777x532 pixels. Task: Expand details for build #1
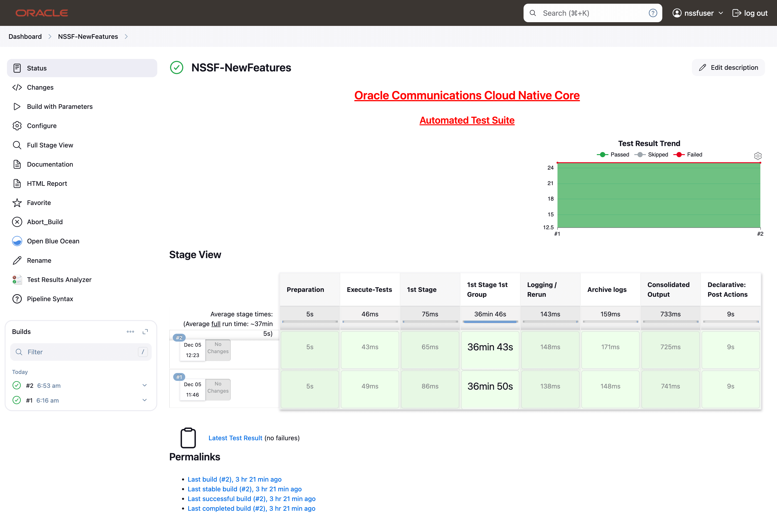coord(145,400)
